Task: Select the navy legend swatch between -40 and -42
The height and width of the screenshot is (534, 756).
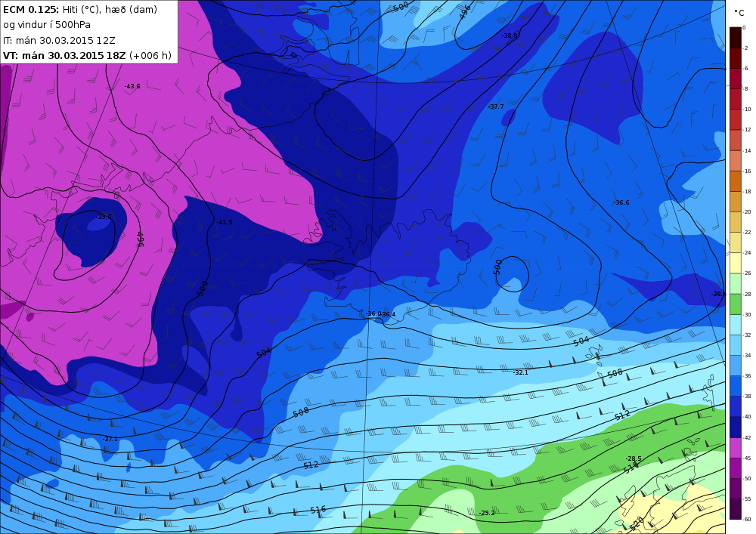Action: [x=736, y=427]
